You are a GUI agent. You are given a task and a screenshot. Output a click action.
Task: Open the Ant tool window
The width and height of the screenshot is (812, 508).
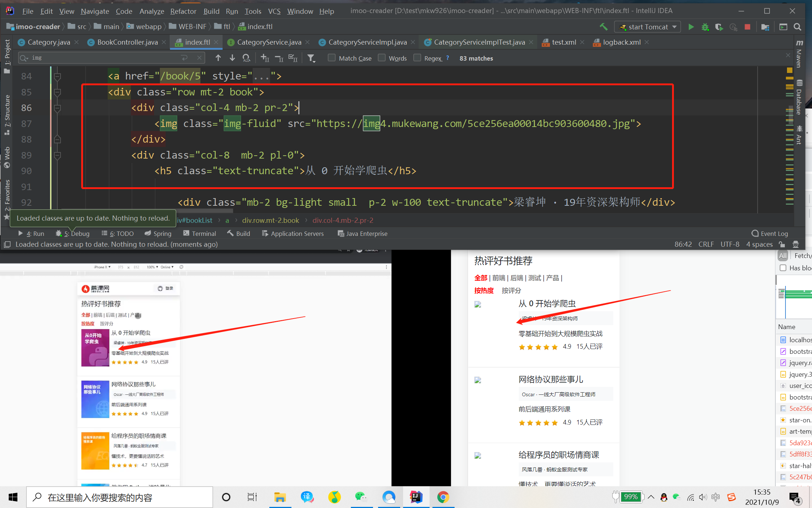(799, 135)
